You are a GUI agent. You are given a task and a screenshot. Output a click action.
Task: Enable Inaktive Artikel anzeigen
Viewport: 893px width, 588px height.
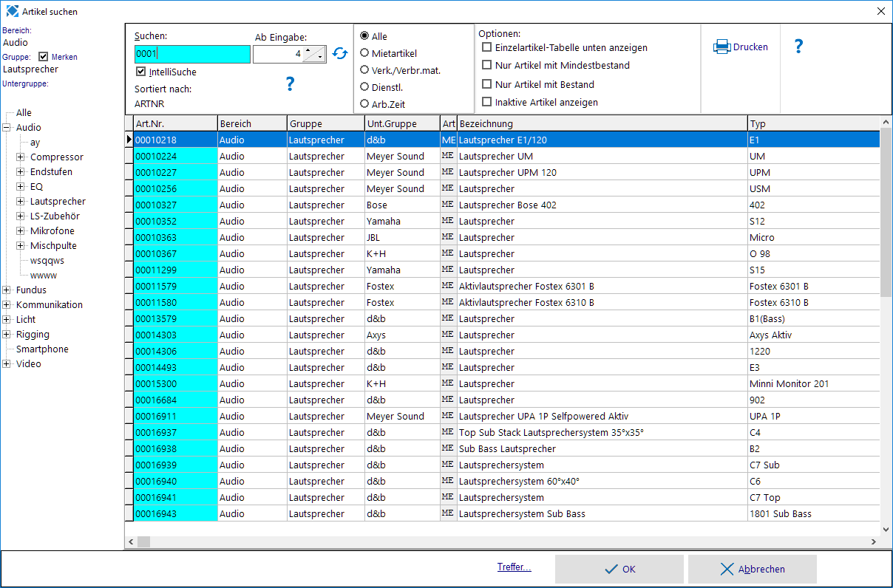click(486, 102)
